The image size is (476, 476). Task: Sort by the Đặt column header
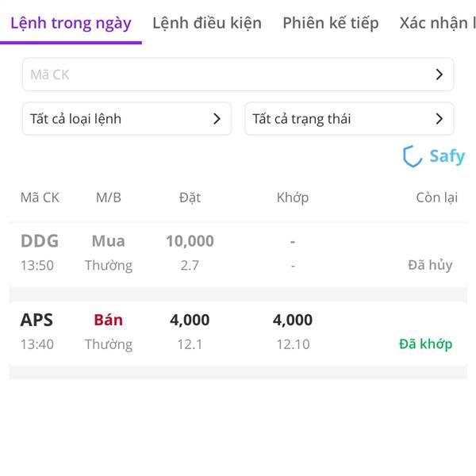click(190, 198)
